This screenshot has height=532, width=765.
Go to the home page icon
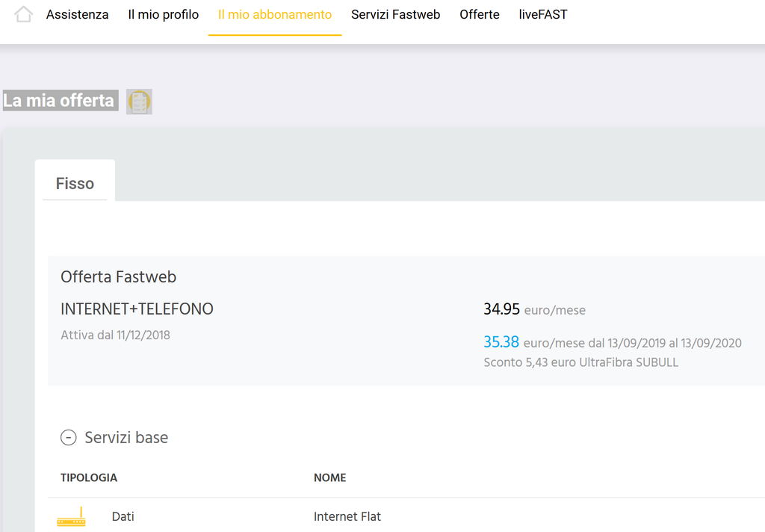point(23,14)
